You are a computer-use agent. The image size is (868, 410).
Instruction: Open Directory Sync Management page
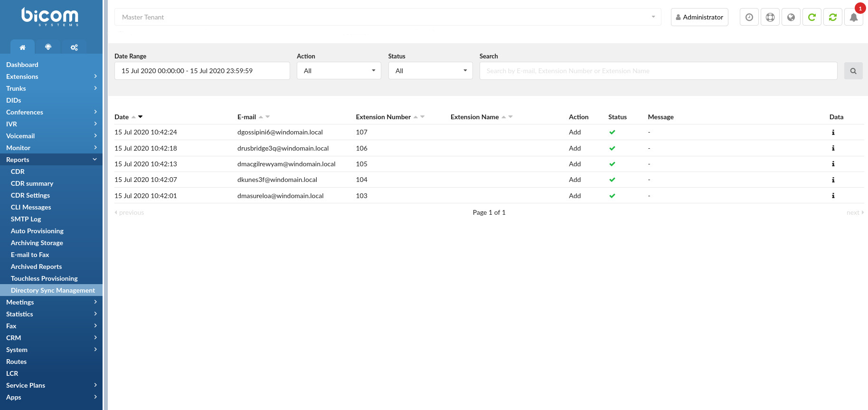(x=51, y=290)
